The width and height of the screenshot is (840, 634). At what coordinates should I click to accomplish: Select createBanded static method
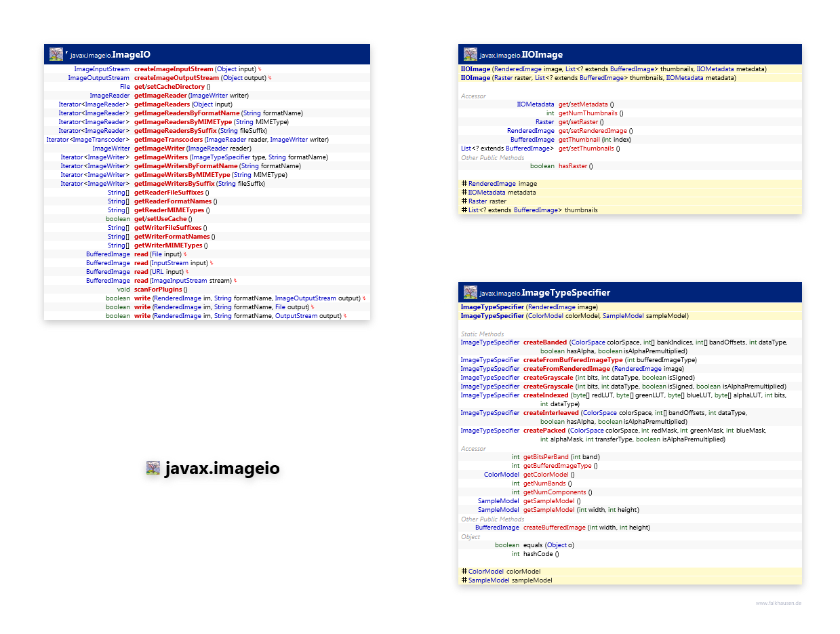tap(545, 342)
